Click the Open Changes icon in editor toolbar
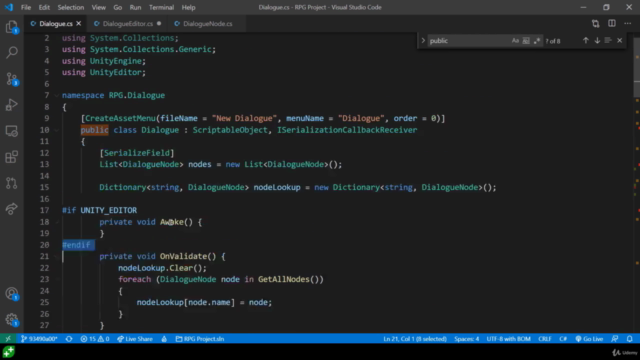The width and height of the screenshot is (640, 360). pos(596,24)
